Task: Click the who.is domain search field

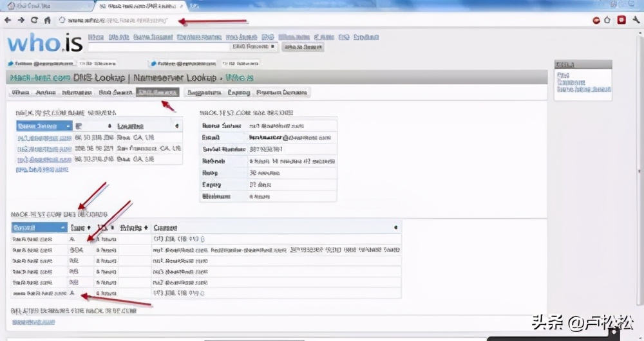Action: 158,47
